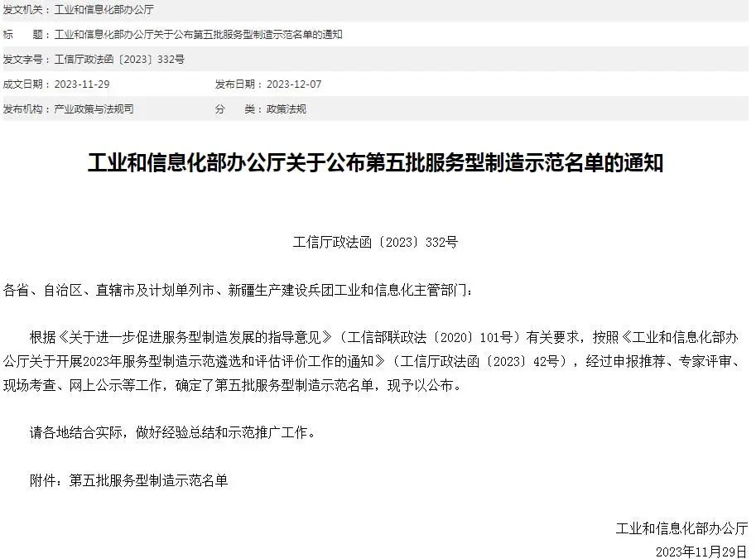This screenshot has width=756, height=559.
Task: Click the closing date 2023年11月29日
Action: click(702, 552)
